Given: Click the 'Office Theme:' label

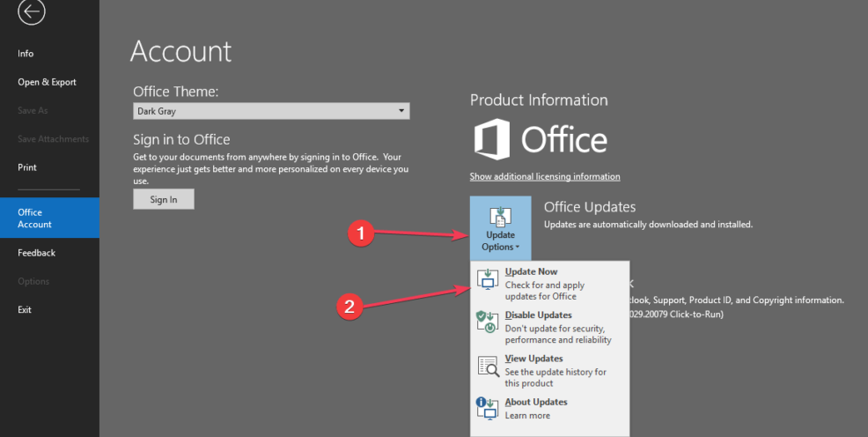Looking at the screenshot, I should (x=176, y=92).
